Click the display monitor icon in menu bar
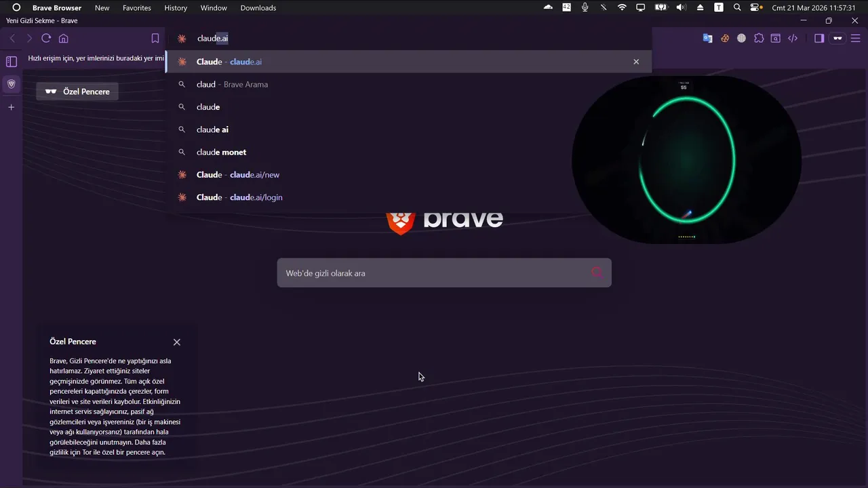The image size is (868, 488). [640, 7]
